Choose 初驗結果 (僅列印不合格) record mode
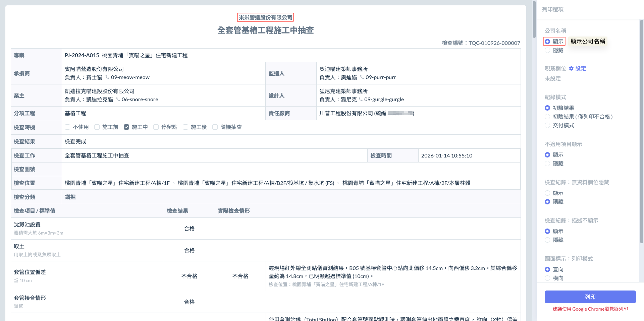Viewport: 644px width, 321px height. pyautogui.click(x=547, y=117)
